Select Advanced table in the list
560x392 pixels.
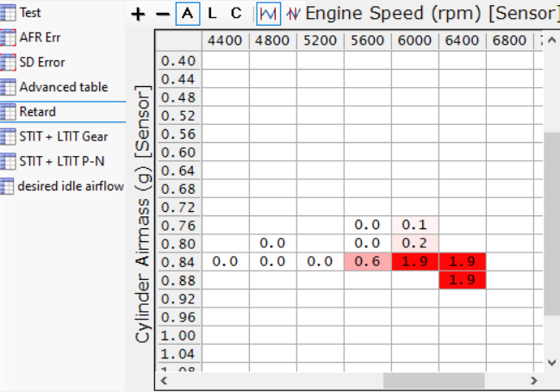[x=64, y=87]
